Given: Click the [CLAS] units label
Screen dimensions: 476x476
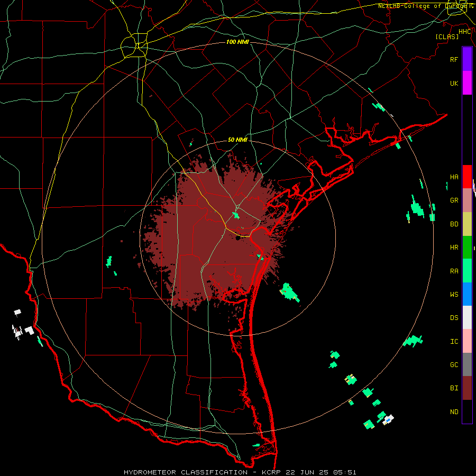Looking at the screenshot, I should (x=447, y=36).
